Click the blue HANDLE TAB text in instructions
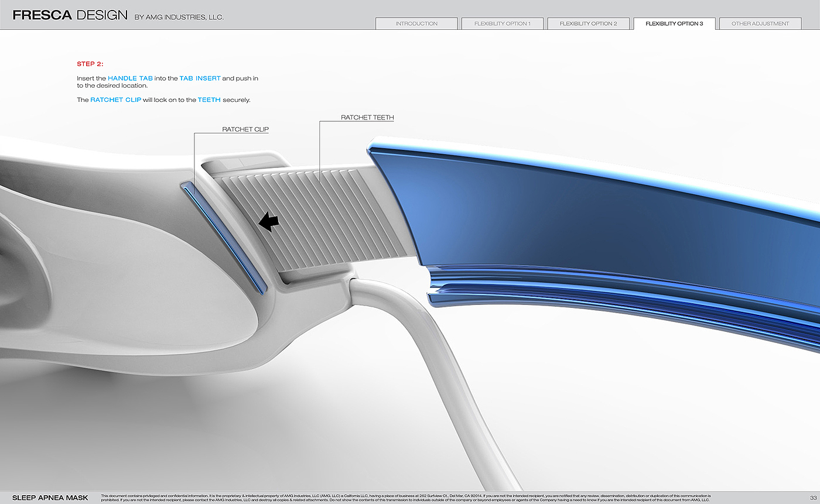Image resolution: width=820 pixels, height=504 pixels. [x=130, y=78]
